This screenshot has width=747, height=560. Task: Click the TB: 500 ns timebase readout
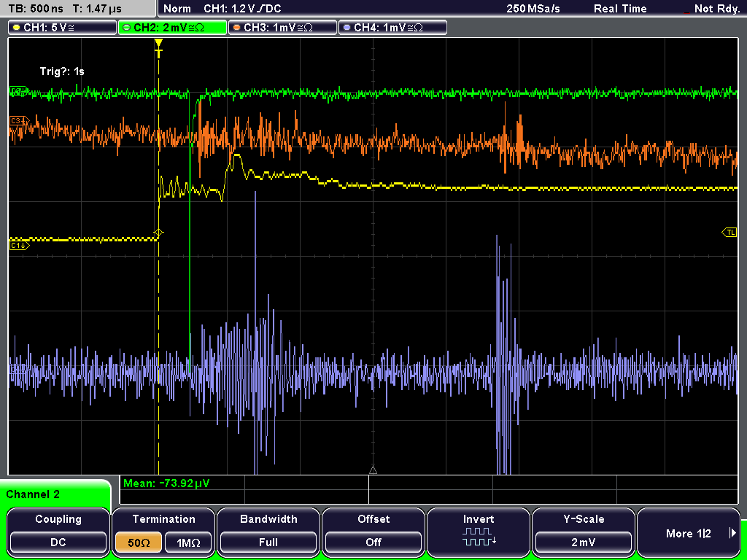[x=36, y=9]
